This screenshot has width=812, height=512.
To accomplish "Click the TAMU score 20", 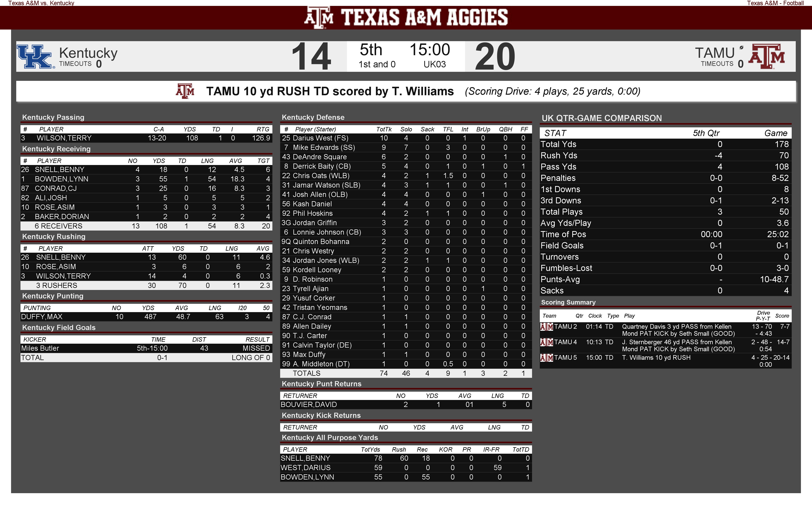I will (x=495, y=56).
